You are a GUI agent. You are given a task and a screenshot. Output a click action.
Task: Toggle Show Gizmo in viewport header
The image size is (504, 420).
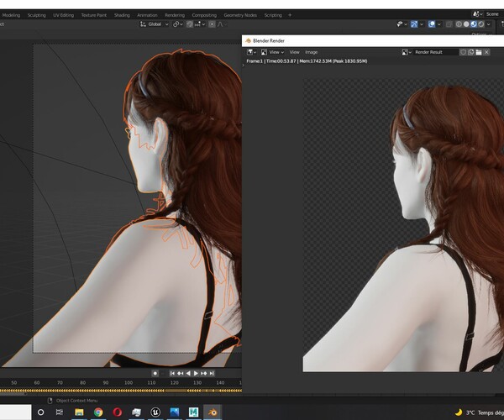pyautogui.click(x=414, y=24)
